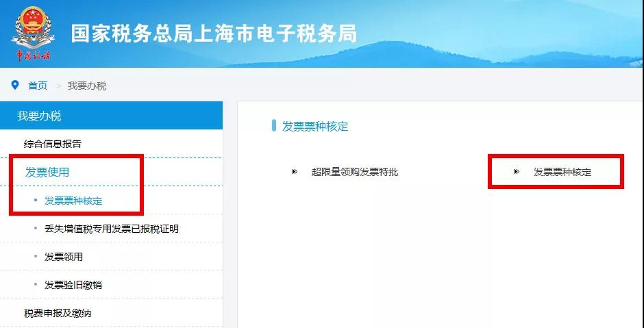Collapse the 发票使用 sidebar section

click(x=47, y=172)
